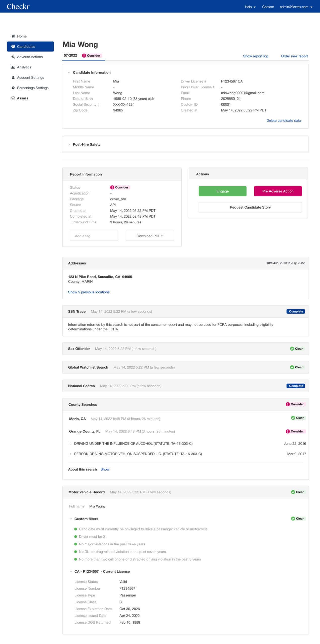Viewport: 320px width, 644px height.
Task: Click the Custom filters Clear checkmark icon
Action: click(x=293, y=518)
